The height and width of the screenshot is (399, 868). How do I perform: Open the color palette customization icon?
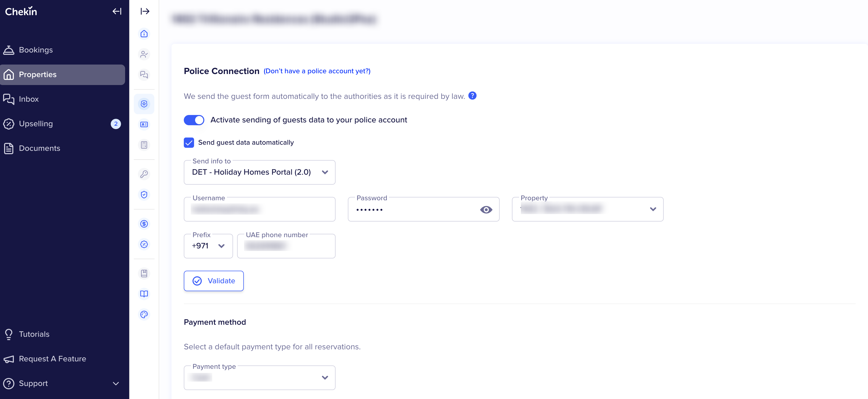pos(144,314)
